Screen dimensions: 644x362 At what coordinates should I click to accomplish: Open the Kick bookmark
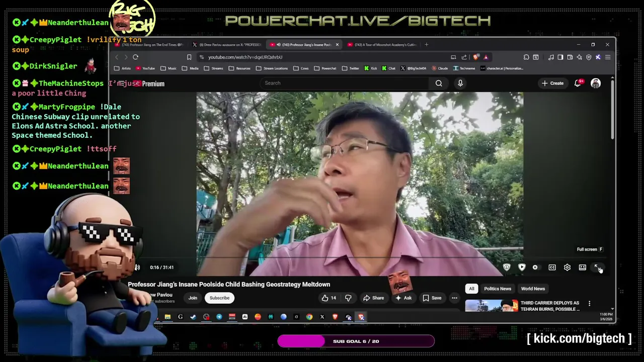[x=370, y=68]
